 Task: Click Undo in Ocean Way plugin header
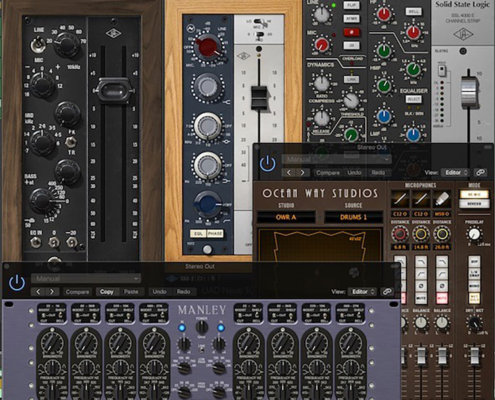(354, 173)
